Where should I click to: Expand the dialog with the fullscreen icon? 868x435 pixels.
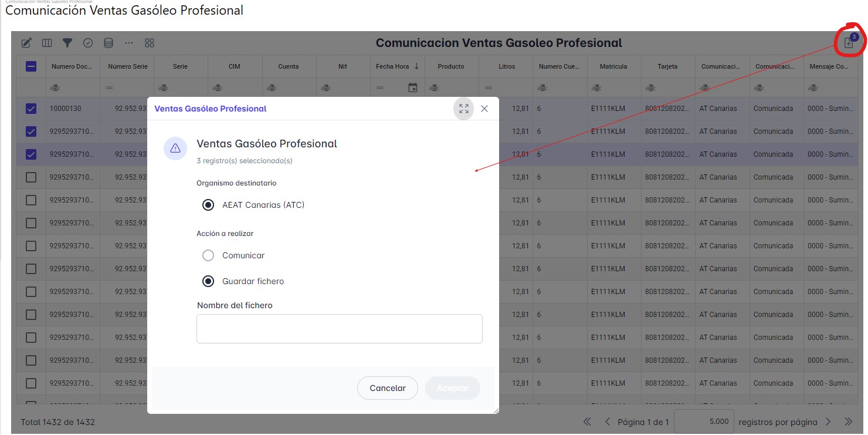pyautogui.click(x=464, y=109)
